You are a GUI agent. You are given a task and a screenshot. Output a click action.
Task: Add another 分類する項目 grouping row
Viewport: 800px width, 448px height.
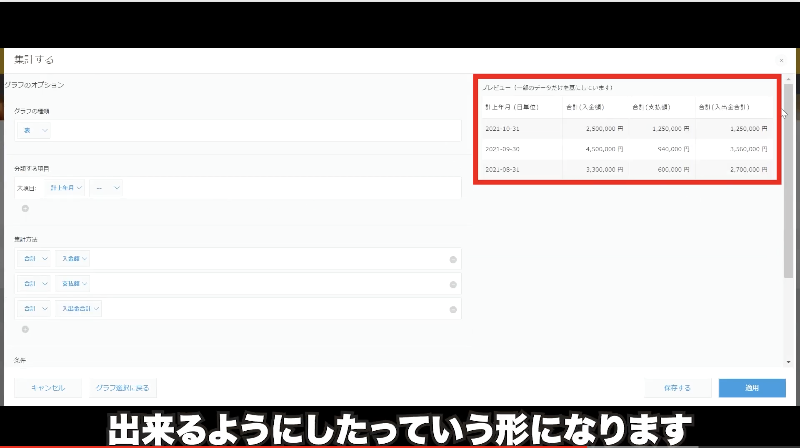click(x=25, y=209)
